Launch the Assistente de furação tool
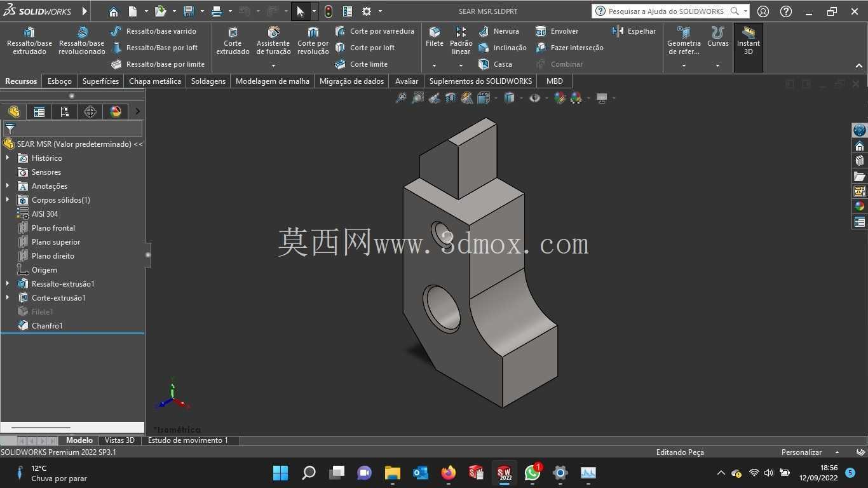The width and height of the screenshot is (868, 488). click(x=273, y=41)
